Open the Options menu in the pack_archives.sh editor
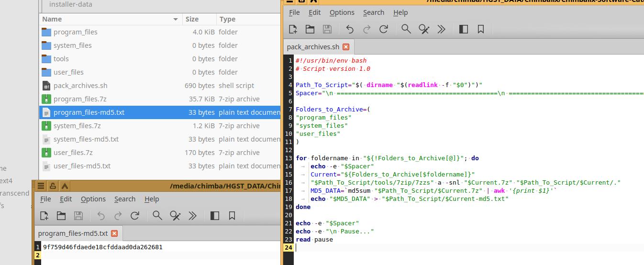The image size is (644, 265). 342,12
